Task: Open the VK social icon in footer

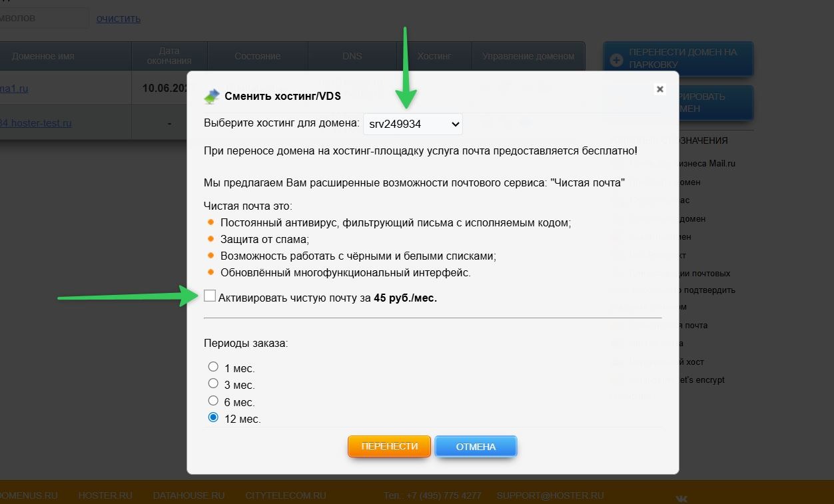Action: pyautogui.click(x=682, y=498)
